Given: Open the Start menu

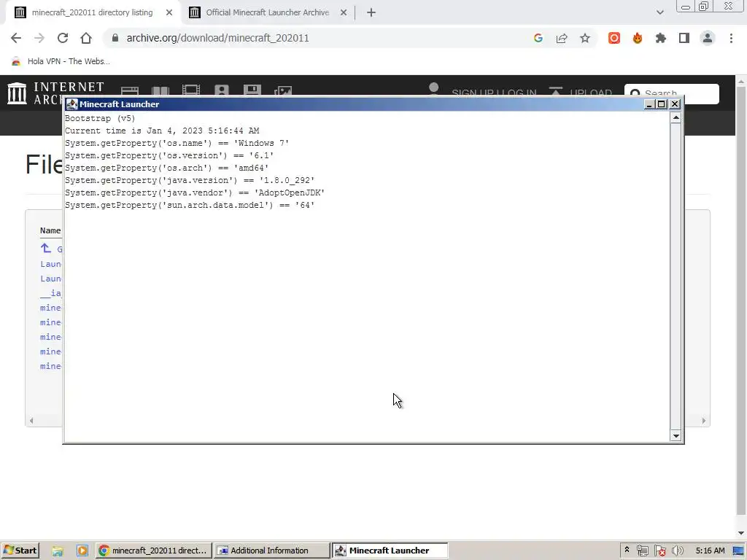Looking at the screenshot, I should pos(20,551).
